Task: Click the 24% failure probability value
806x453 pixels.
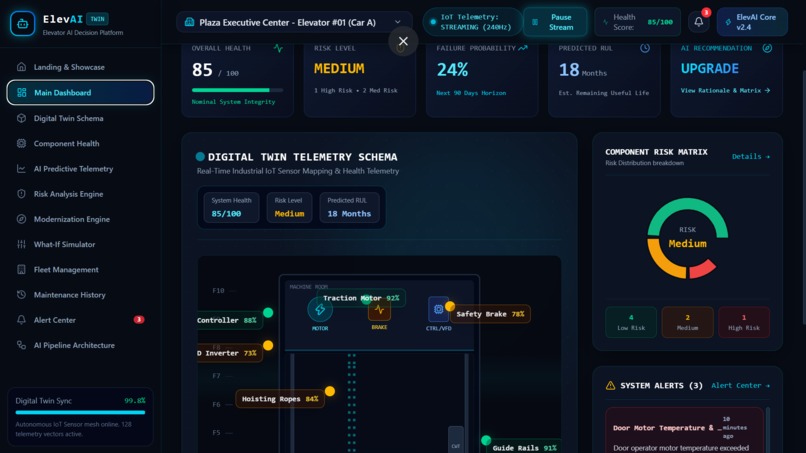Action: 452,69
